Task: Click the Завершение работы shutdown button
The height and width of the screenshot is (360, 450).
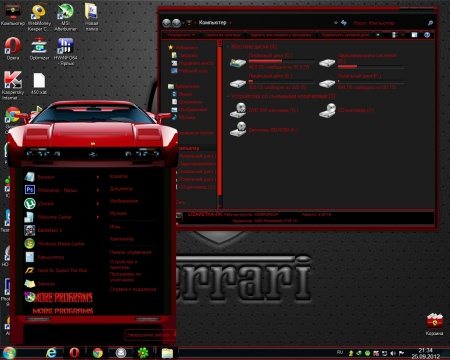Action: [x=149, y=335]
